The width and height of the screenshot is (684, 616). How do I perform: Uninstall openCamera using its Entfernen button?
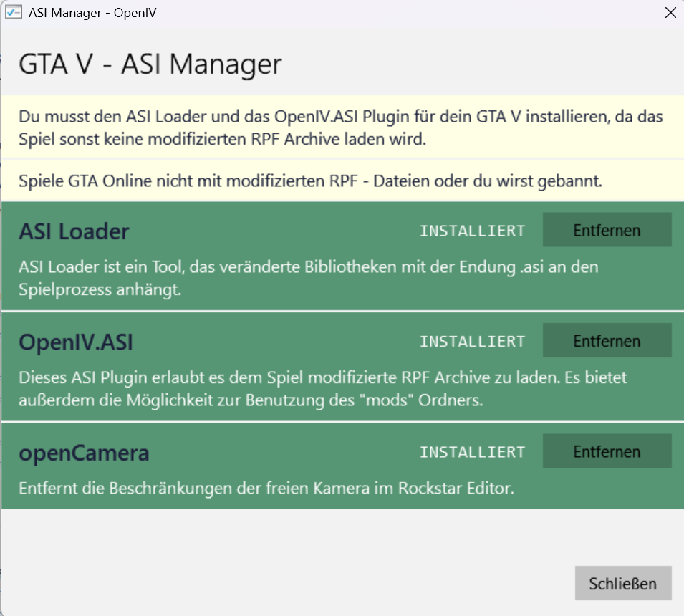click(x=607, y=452)
